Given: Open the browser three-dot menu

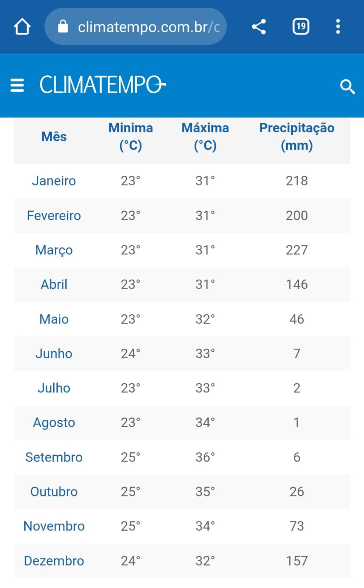Looking at the screenshot, I should pyautogui.click(x=338, y=27).
